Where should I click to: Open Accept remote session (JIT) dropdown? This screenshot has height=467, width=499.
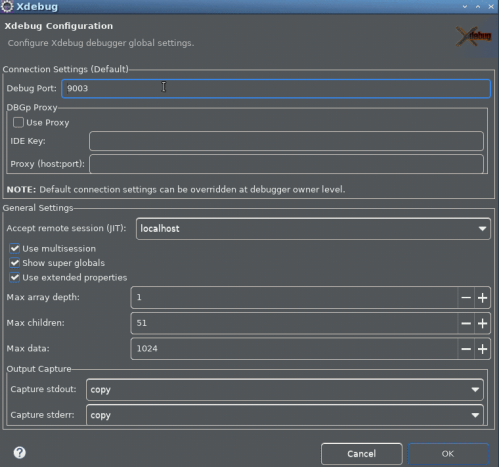point(313,229)
